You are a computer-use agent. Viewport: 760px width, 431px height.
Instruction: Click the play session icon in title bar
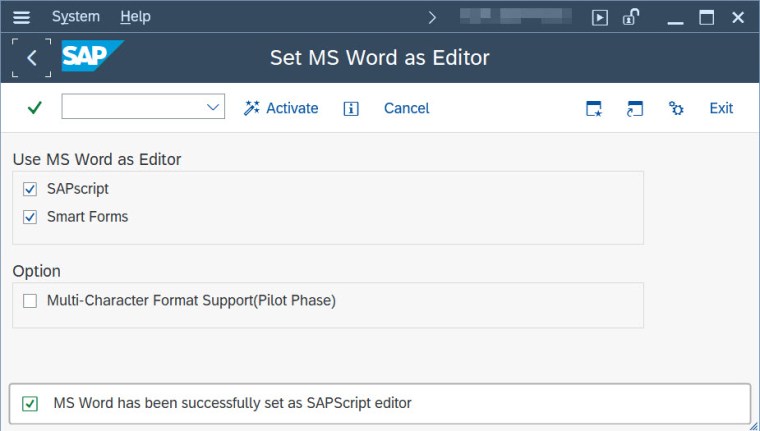pyautogui.click(x=600, y=18)
